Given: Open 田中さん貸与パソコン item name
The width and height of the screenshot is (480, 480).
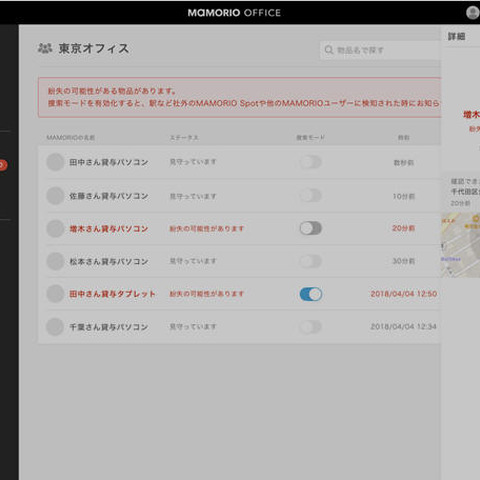Looking at the screenshot, I should pos(109,162).
